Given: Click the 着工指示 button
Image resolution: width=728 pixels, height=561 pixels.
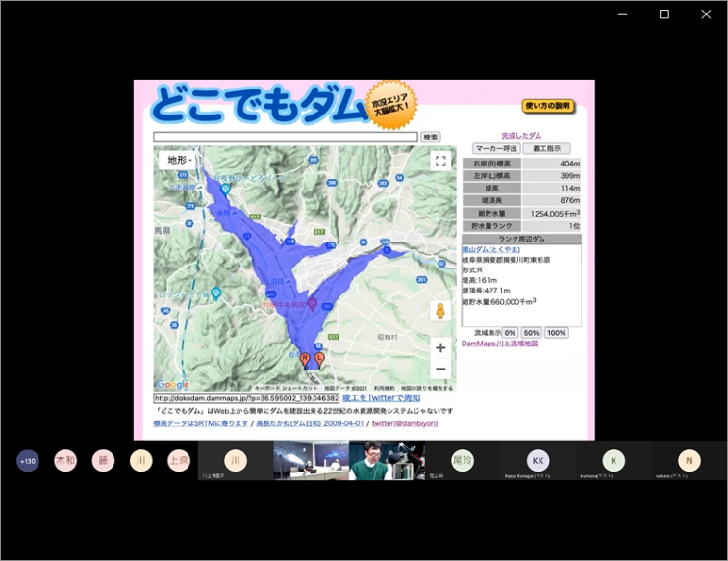Looking at the screenshot, I should [x=547, y=149].
